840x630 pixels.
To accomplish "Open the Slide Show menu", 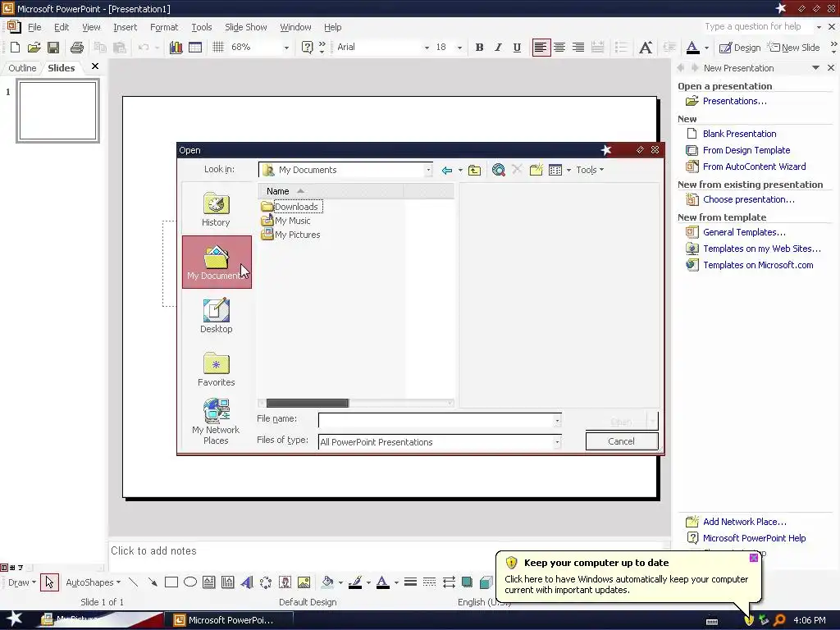I will pyautogui.click(x=245, y=27).
